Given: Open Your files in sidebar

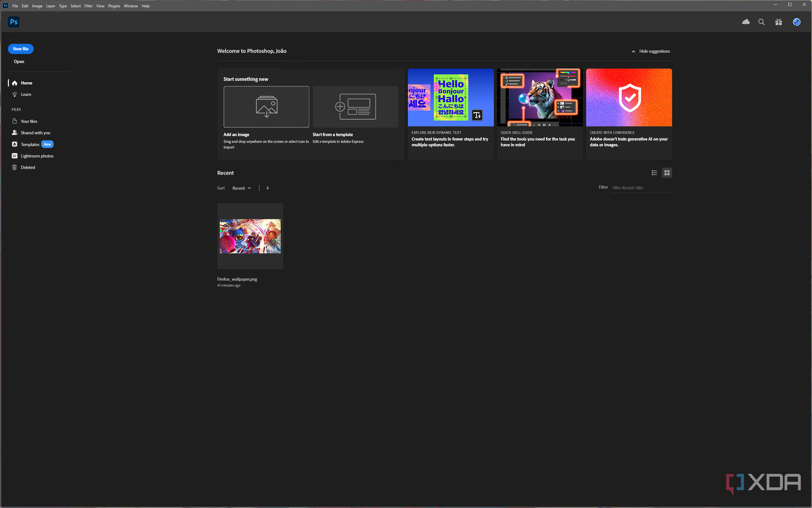Looking at the screenshot, I should pyautogui.click(x=25, y=121).
